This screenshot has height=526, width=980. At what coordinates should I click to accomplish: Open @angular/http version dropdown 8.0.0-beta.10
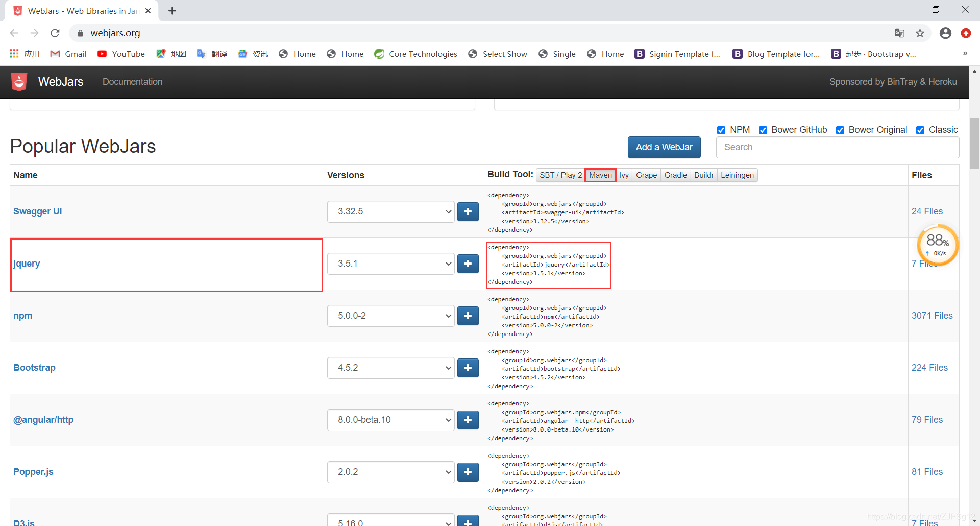pos(391,420)
